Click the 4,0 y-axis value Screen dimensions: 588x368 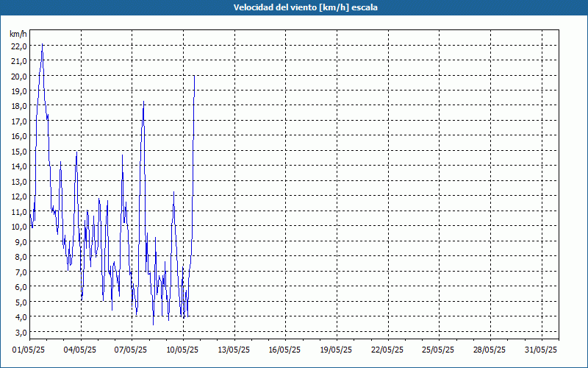tap(21, 316)
